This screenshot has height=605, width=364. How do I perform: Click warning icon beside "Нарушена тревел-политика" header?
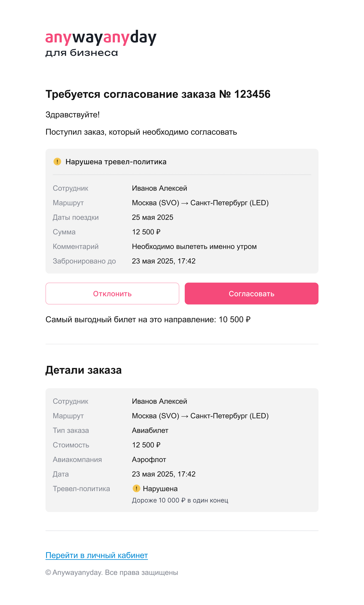57,161
